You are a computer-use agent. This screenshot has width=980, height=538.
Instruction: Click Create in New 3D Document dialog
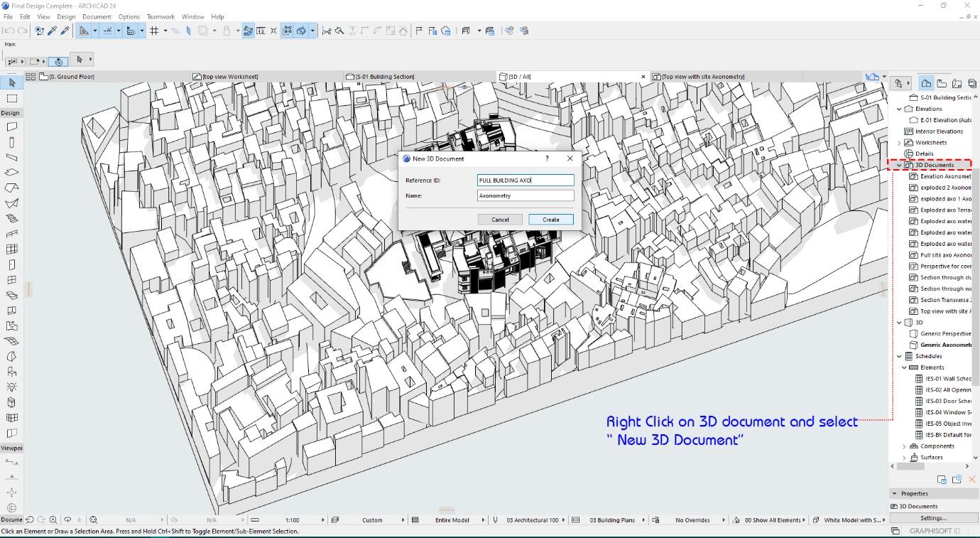[550, 220]
